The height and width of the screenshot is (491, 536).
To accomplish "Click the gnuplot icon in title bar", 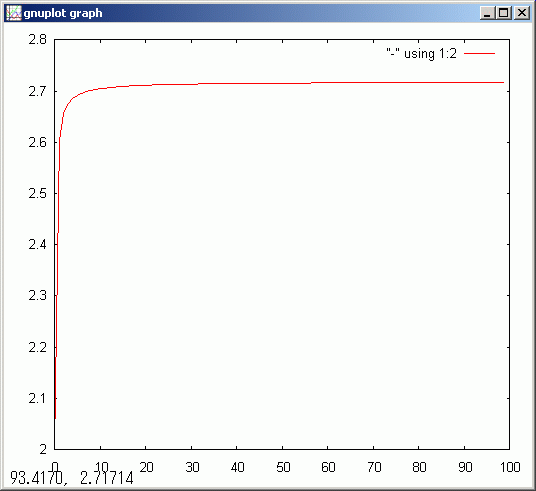I will coord(14,13).
